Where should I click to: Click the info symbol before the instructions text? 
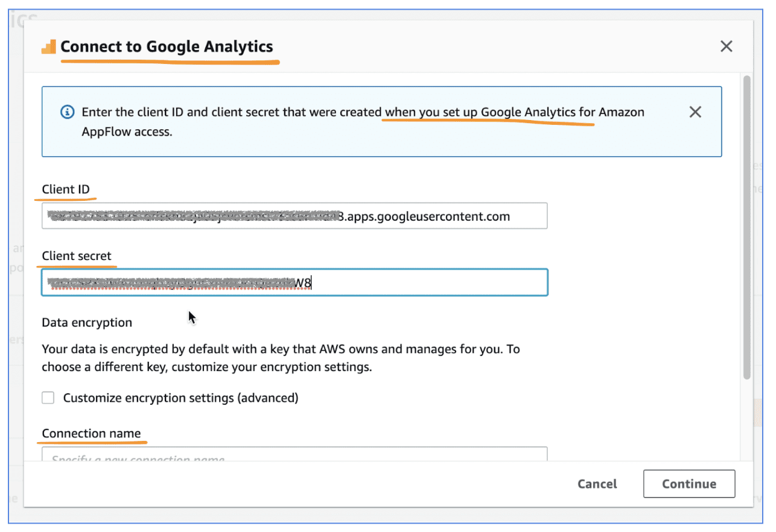click(x=67, y=112)
